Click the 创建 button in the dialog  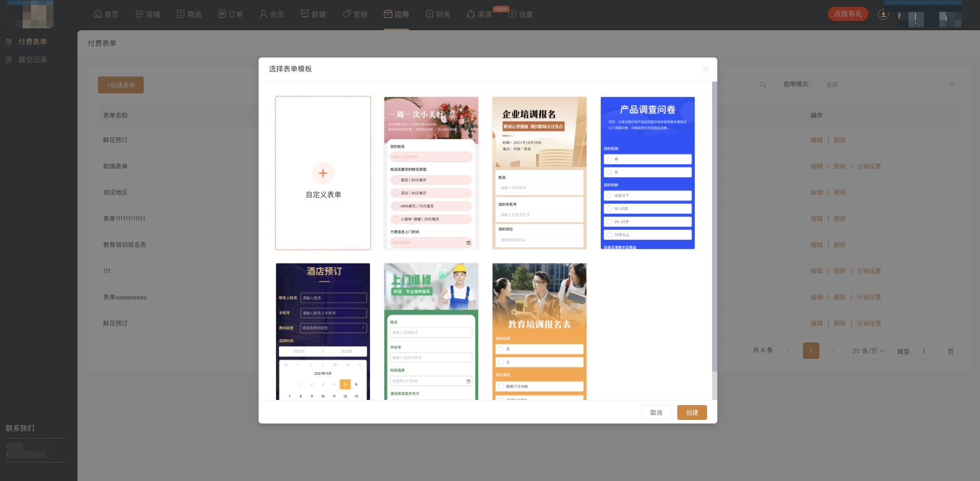point(692,413)
